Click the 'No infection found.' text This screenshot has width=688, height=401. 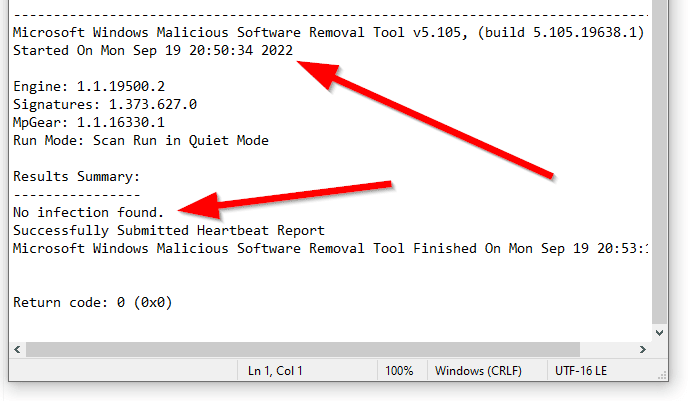88,212
